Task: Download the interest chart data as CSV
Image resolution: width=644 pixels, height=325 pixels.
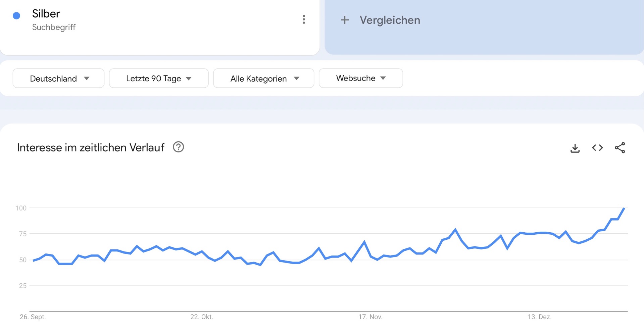Action: tap(575, 148)
